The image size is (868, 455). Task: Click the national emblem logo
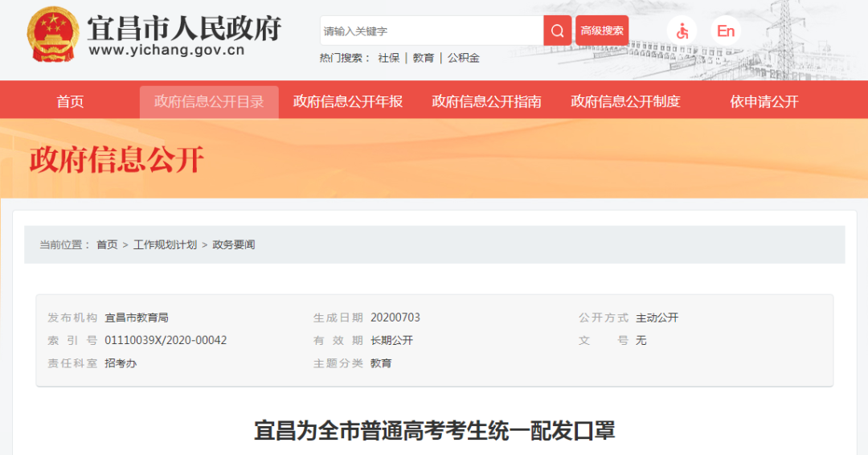(51, 35)
